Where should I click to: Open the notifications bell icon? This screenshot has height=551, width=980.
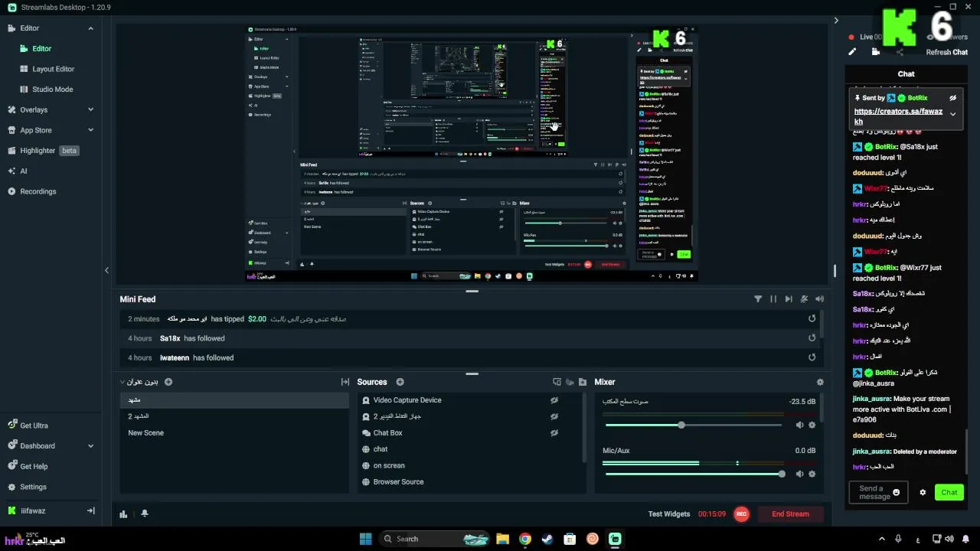pyautogui.click(x=145, y=514)
